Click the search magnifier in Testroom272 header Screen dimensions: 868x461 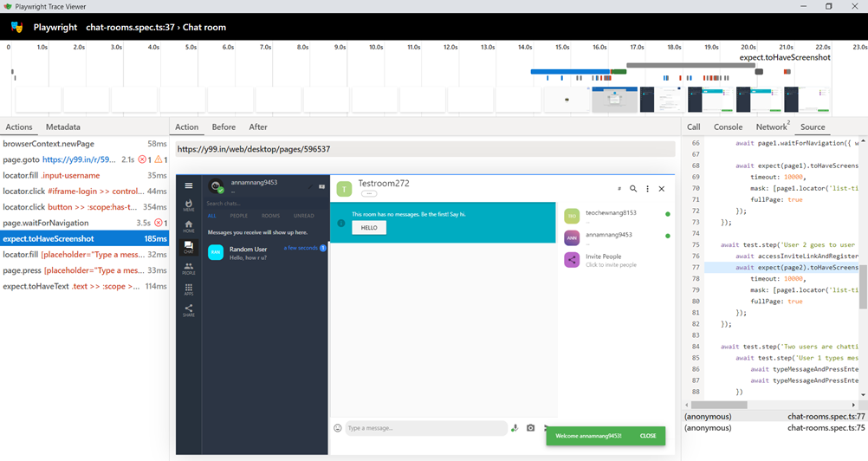coord(633,188)
